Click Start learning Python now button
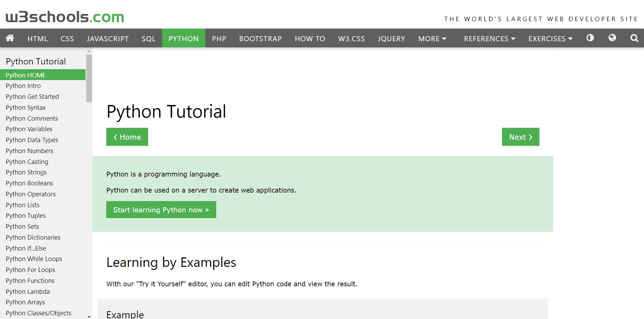The height and width of the screenshot is (319, 644). coord(161,210)
